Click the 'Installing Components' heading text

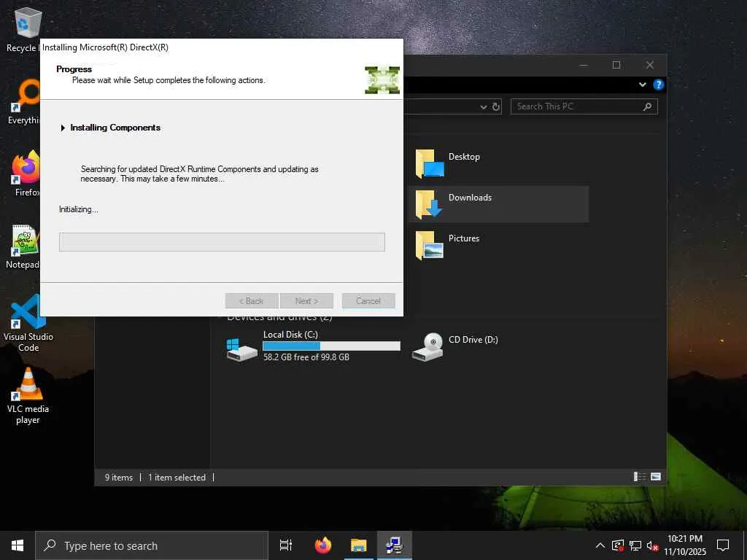[x=115, y=128]
